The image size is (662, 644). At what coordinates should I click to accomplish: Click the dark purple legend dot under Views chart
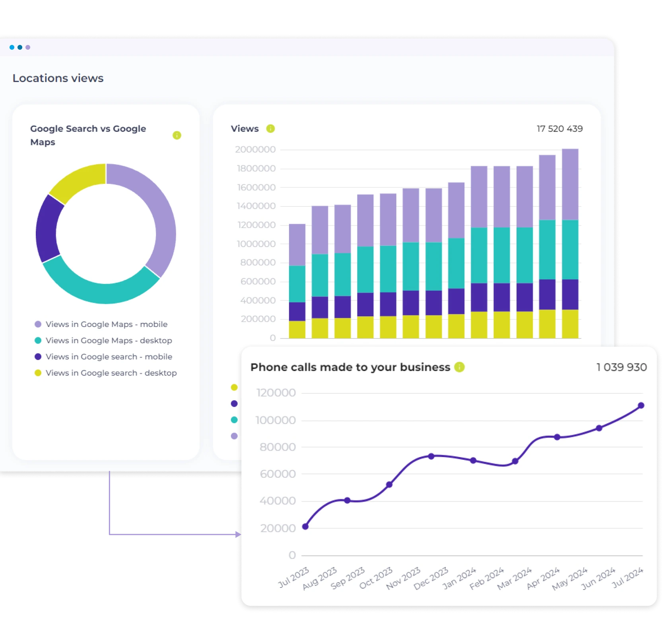coord(234,404)
